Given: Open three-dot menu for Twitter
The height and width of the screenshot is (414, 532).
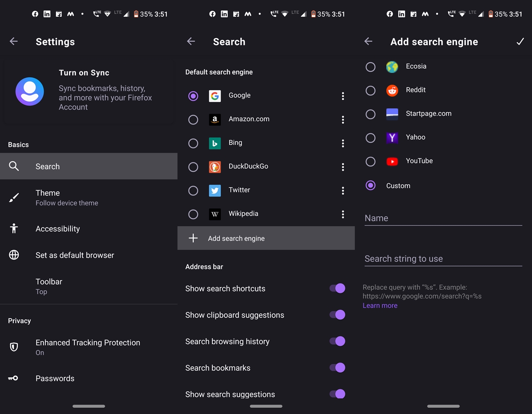Looking at the screenshot, I should coord(343,190).
